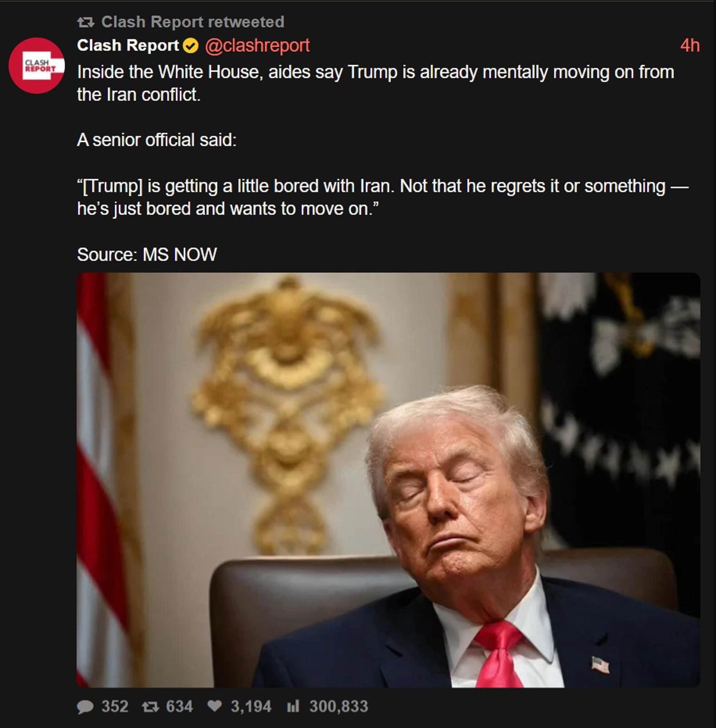Image resolution: width=716 pixels, height=728 pixels.
Task: Click the quoted "bored with Iran" paragraph
Action: coord(383,197)
